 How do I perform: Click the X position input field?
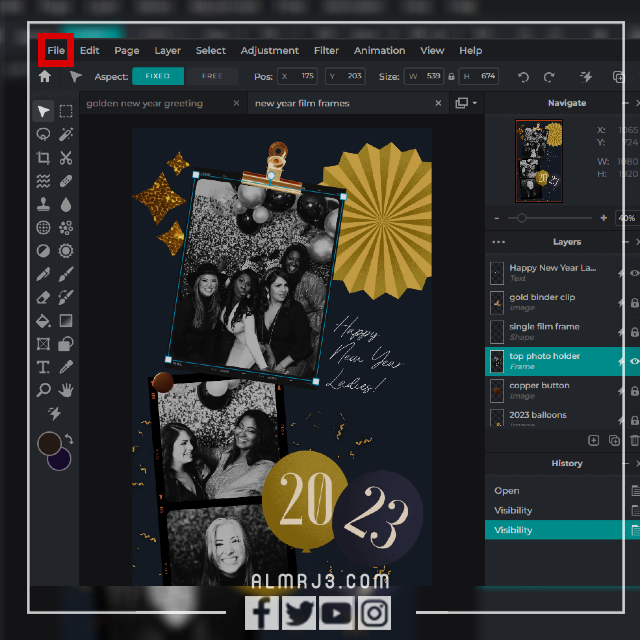tap(298, 76)
